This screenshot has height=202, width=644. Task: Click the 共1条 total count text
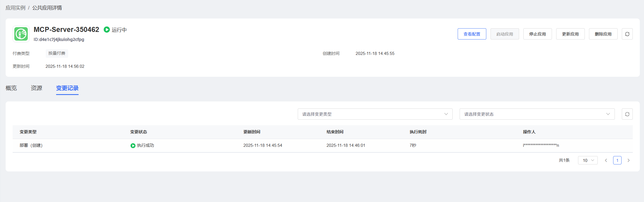pyautogui.click(x=564, y=160)
